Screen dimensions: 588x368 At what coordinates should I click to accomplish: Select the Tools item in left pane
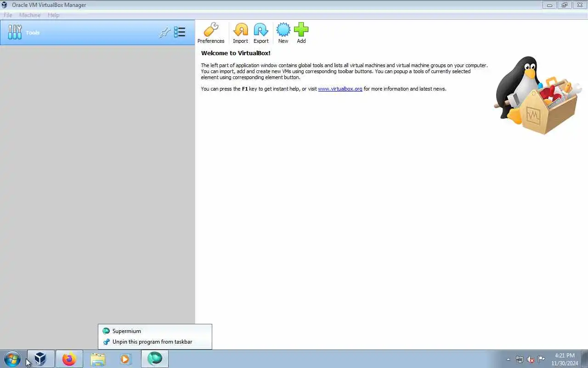[97, 33]
